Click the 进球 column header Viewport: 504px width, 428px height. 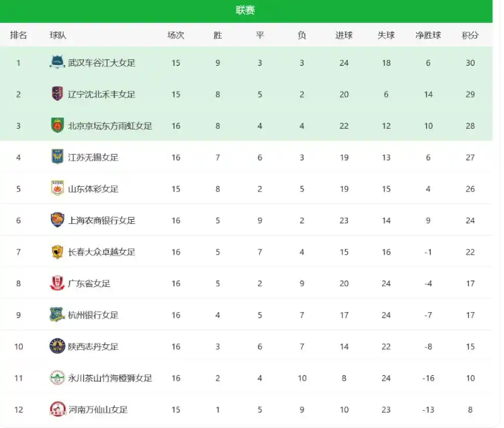tap(344, 35)
